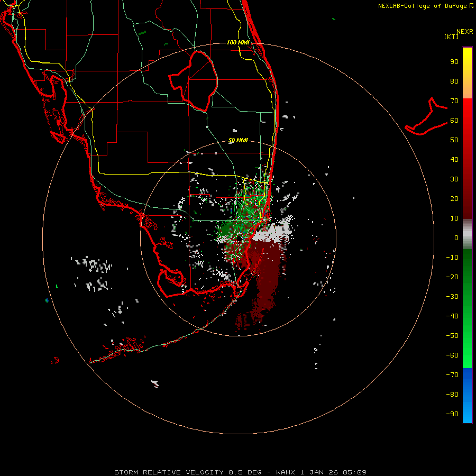Click STORM RELATIVE VELOCITY in the caption
Screen dimensions: 476x476
tap(169, 472)
